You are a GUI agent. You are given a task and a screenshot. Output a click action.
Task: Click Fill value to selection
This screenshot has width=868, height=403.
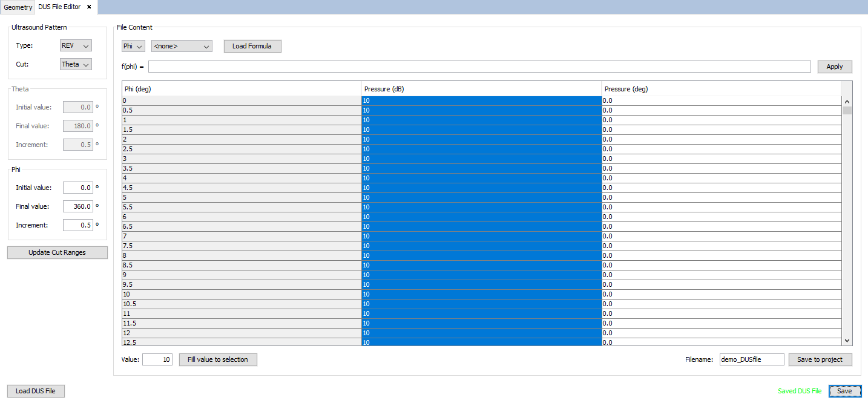tap(218, 359)
